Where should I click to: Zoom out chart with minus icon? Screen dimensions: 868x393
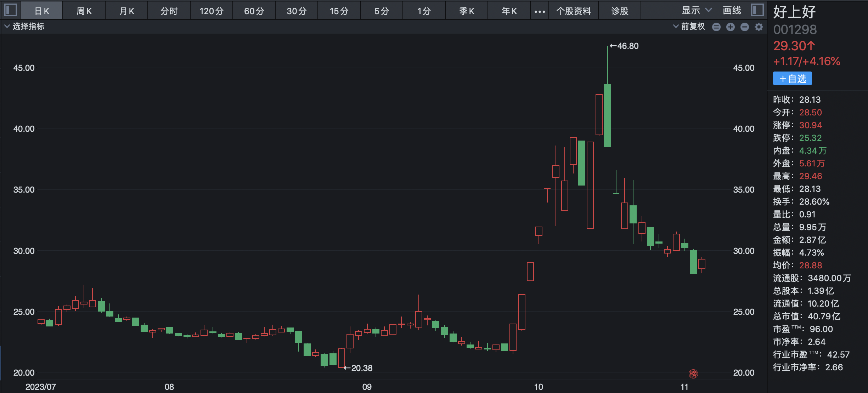[745, 27]
